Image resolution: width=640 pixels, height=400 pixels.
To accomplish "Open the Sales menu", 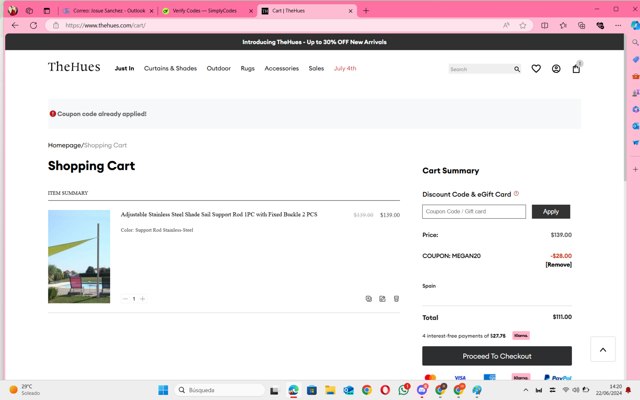I will [x=316, y=68].
